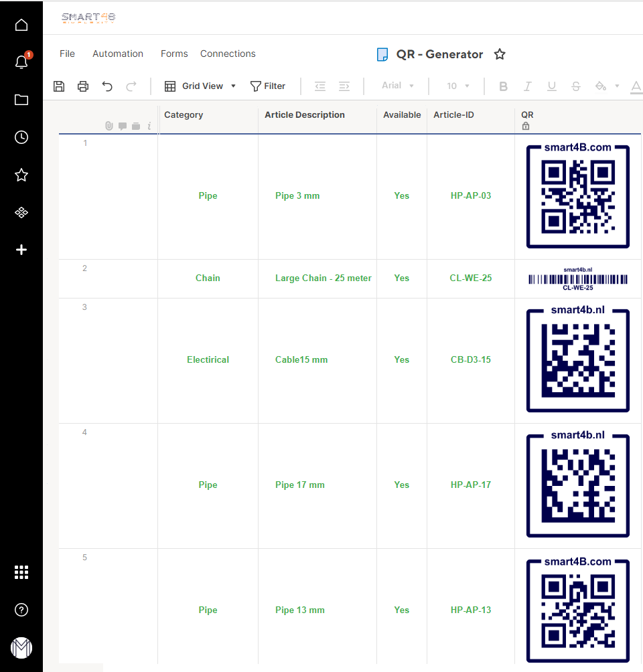This screenshot has height=672, width=643.
Task: Open the font size 10 dropdown
Action: [x=458, y=86]
